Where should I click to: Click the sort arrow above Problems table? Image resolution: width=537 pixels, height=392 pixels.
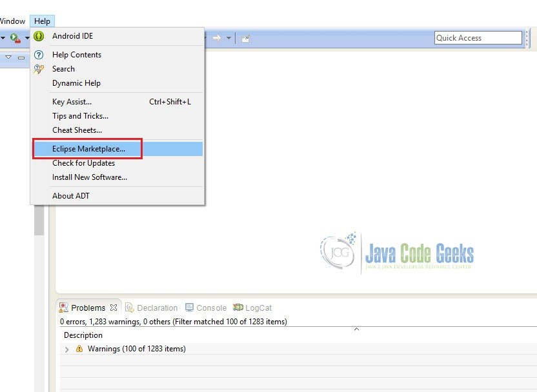(356, 329)
